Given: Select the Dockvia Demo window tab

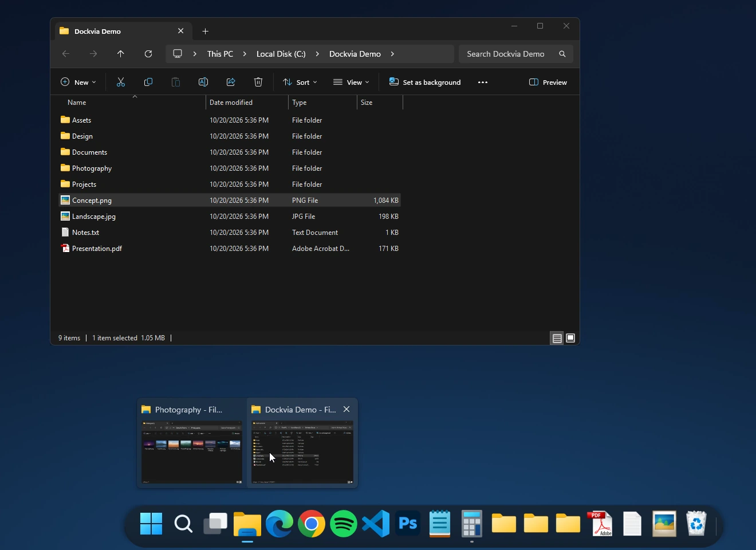Looking at the screenshot, I should (x=122, y=31).
